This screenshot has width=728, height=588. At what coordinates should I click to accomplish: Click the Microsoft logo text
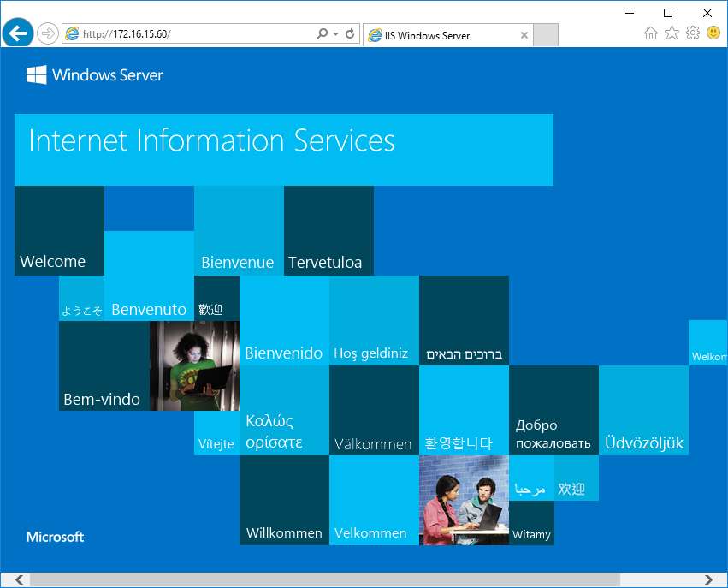point(55,537)
